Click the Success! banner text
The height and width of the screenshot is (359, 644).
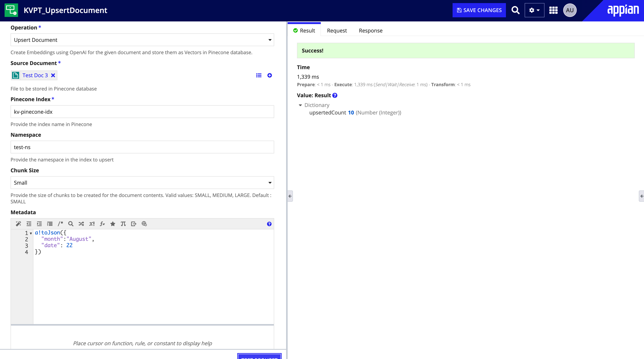tap(312, 50)
